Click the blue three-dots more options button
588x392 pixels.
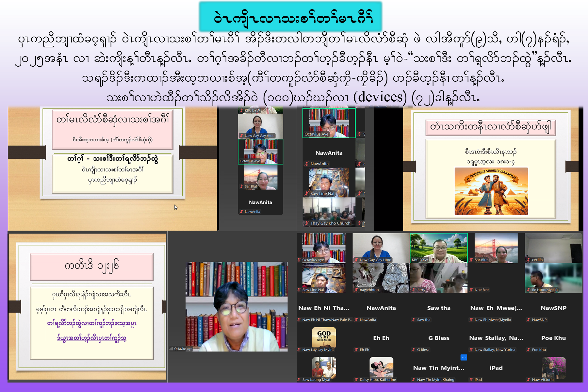(464, 357)
